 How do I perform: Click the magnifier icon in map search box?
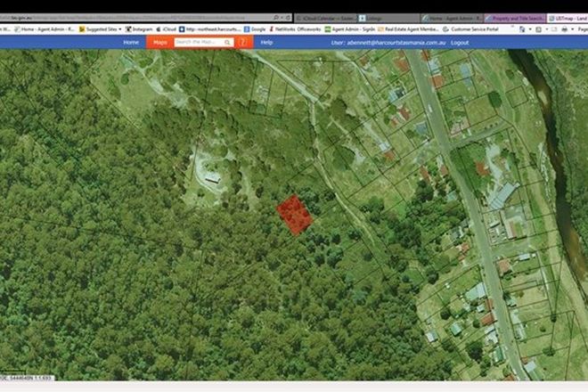(x=227, y=42)
